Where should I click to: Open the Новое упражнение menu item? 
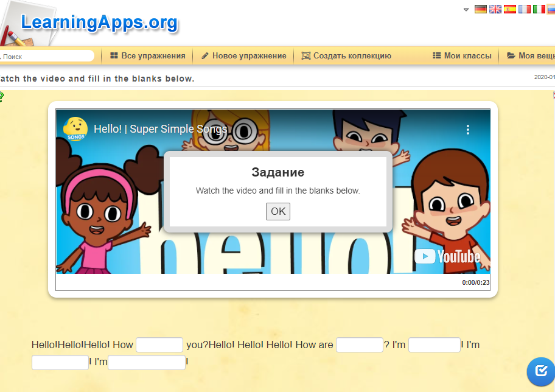coord(244,55)
